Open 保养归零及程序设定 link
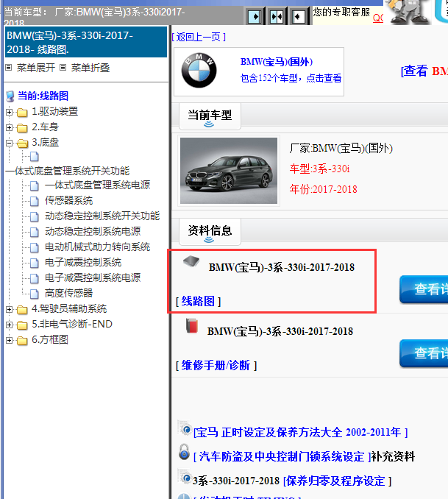Image resolution: width=448 pixels, height=499 pixels. [337, 481]
